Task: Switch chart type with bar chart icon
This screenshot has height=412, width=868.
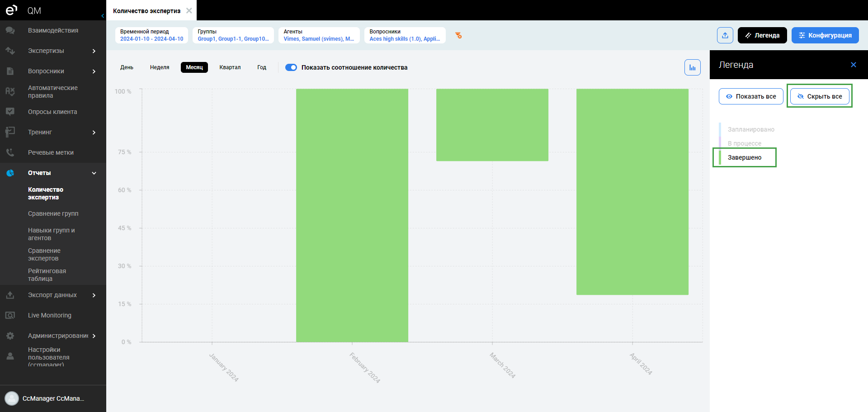Action: tap(693, 67)
